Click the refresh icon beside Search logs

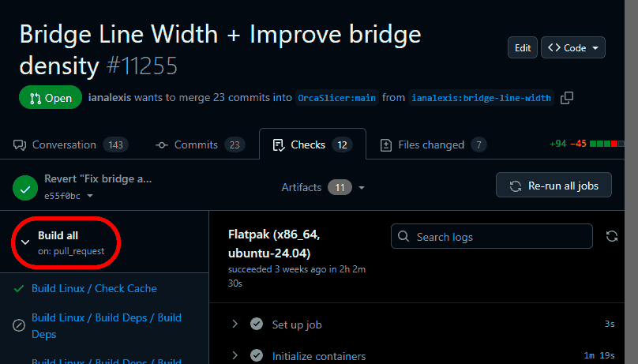tap(611, 236)
